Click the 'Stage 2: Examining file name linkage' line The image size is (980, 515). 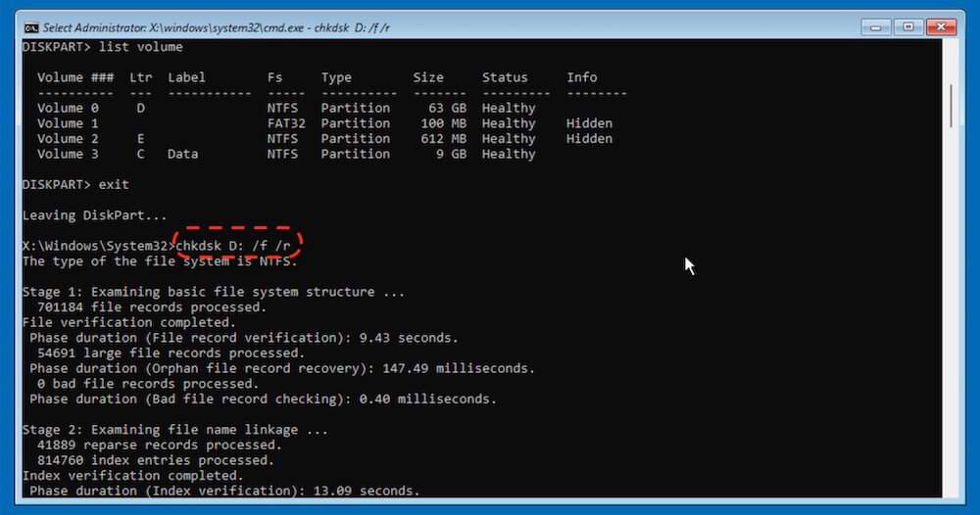pyautogui.click(x=175, y=429)
